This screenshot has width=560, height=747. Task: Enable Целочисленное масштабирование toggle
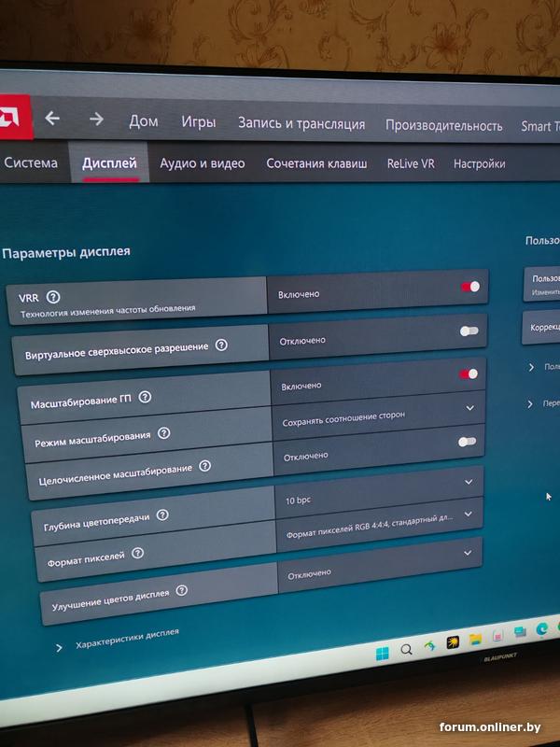coord(468,442)
